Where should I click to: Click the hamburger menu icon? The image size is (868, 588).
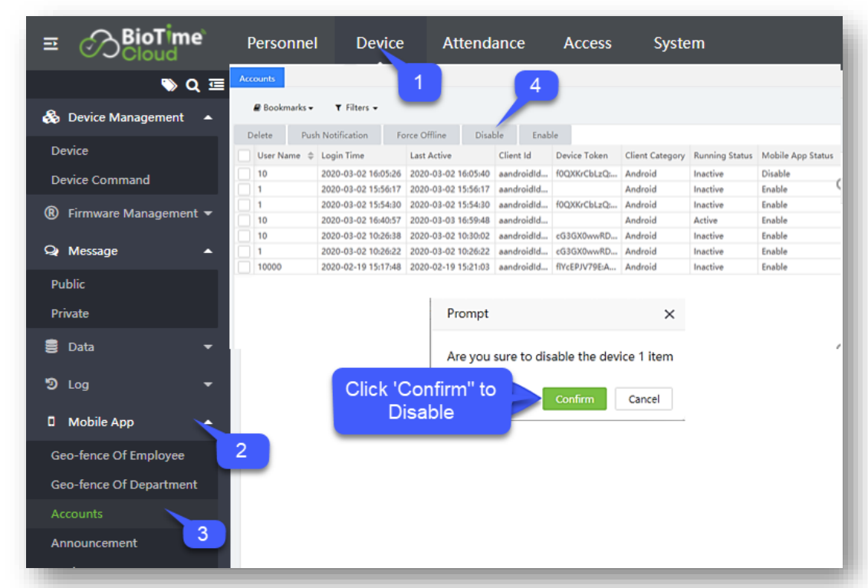tap(51, 44)
